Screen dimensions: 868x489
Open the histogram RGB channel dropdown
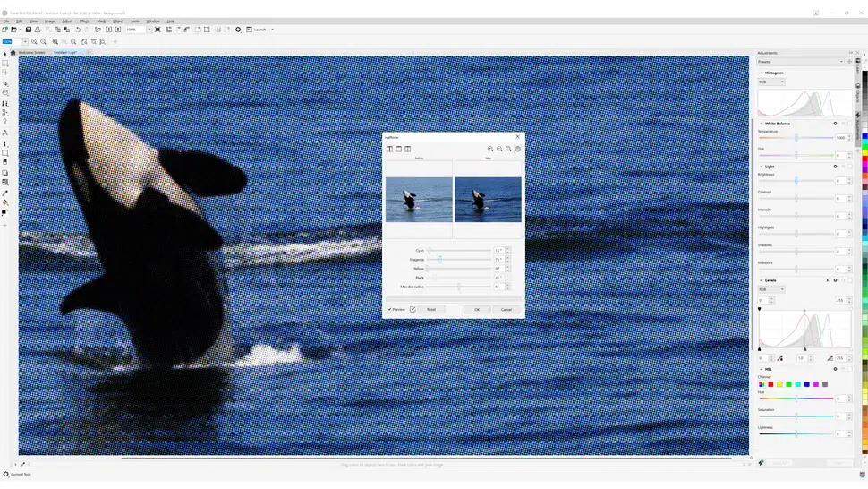tap(771, 81)
